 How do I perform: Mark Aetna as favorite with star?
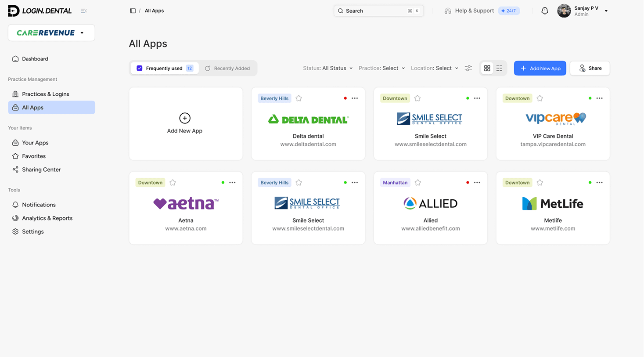coord(173,183)
